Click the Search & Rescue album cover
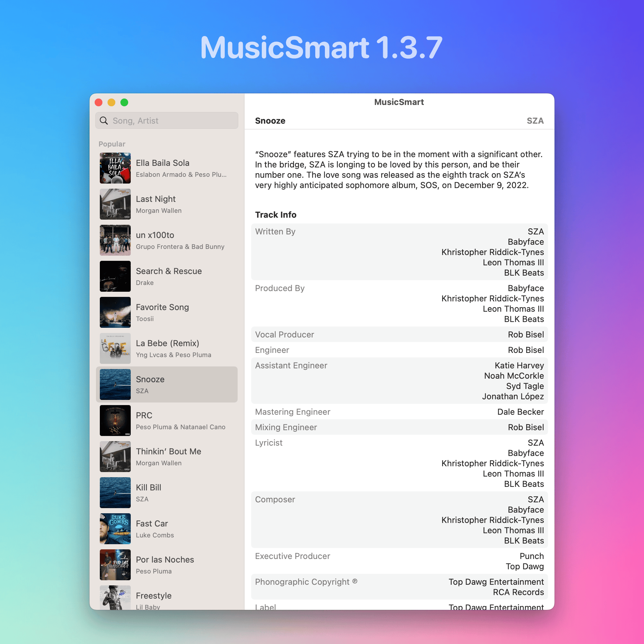 115,276
